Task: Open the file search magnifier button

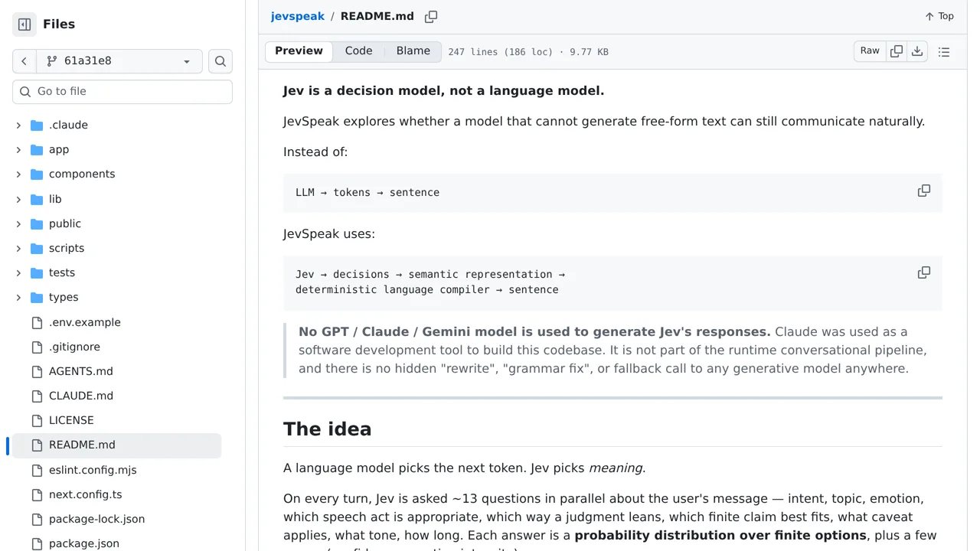Action: [220, 61]
